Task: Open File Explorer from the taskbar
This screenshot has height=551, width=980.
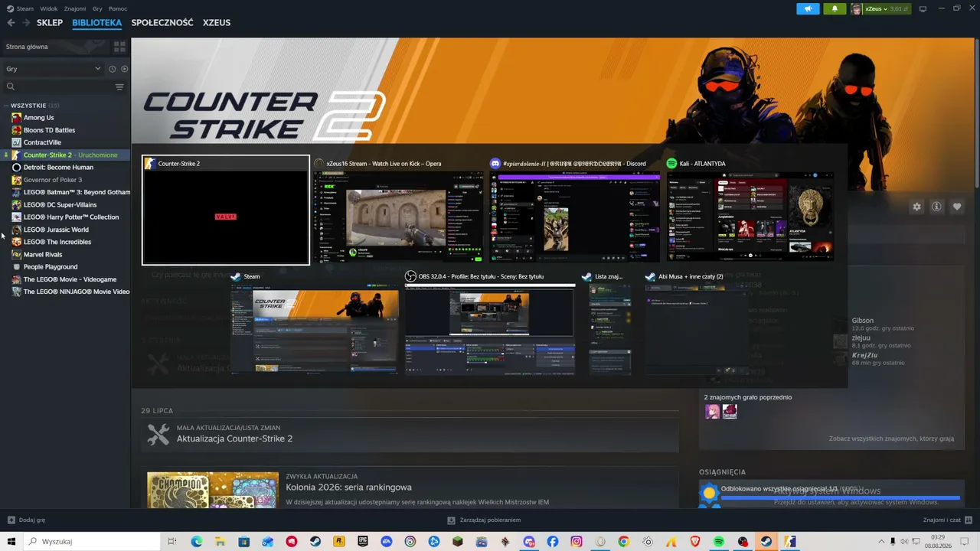Action: click(220, 542)
